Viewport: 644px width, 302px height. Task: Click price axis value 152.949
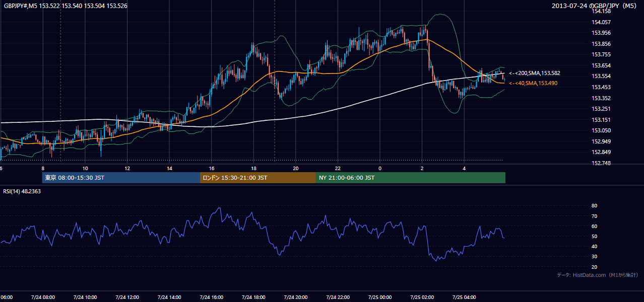click(x=601, y=141)
